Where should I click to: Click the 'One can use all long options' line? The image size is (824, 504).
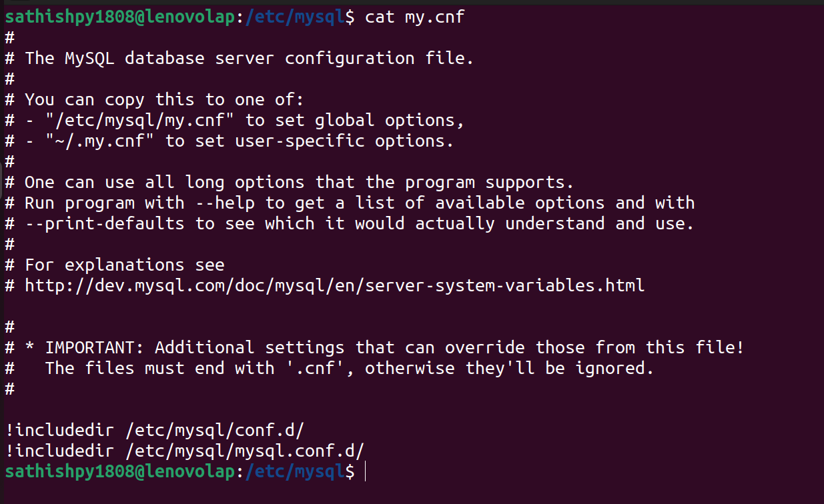pyautogui.click(x=299, y=182)
